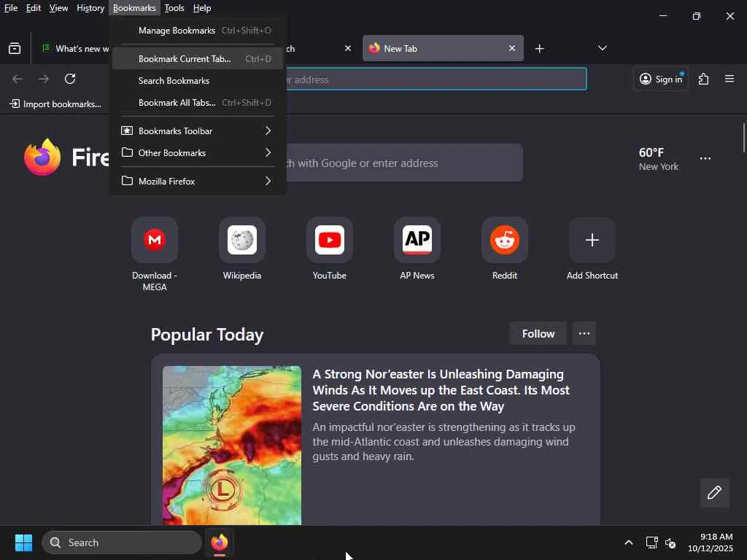
Task: List all tabs with the chevron dropdown
Action: (x=602, y=48)
